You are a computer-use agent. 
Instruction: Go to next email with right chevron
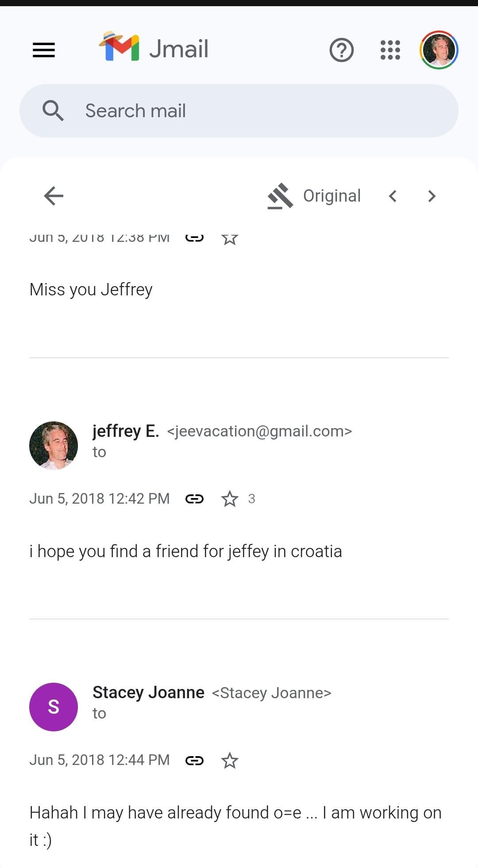pyautogui.click(x=432, y=196)
